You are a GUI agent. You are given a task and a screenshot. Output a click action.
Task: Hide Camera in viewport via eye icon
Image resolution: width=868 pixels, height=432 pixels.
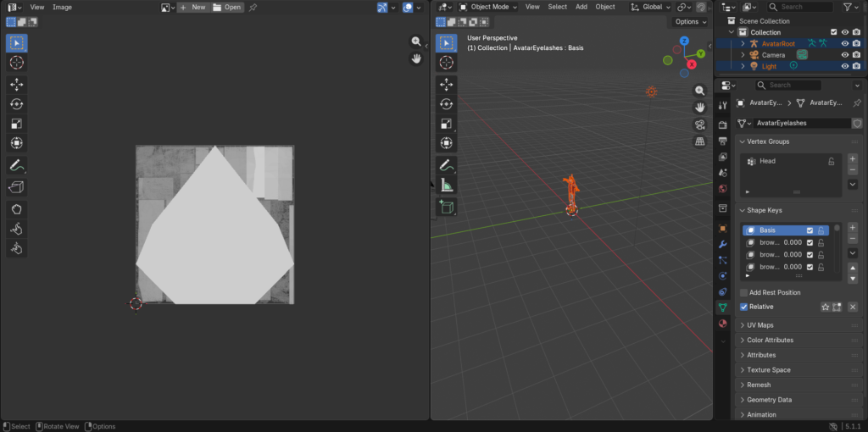coord(845,55)
